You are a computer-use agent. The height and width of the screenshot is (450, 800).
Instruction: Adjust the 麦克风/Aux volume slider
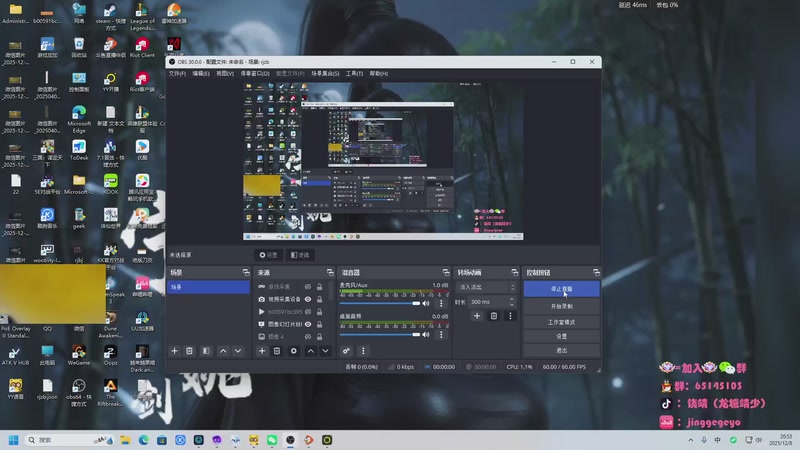tap(380, 304)
